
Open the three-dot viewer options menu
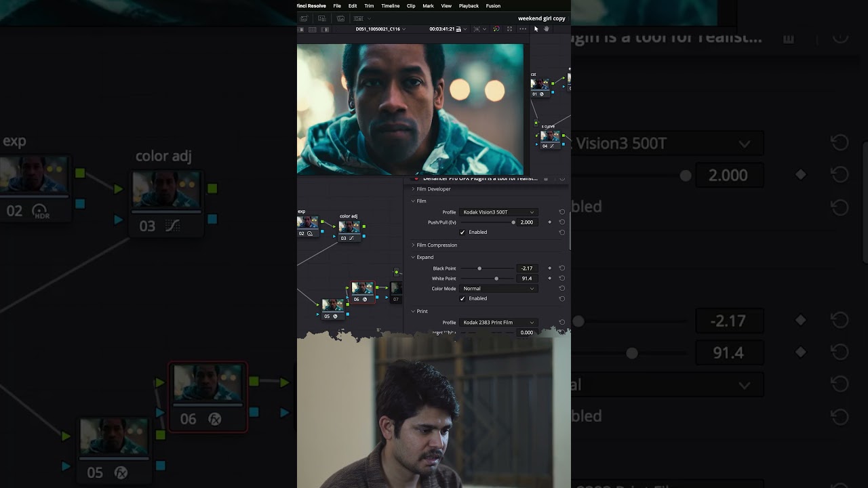(x=523, y=29)
